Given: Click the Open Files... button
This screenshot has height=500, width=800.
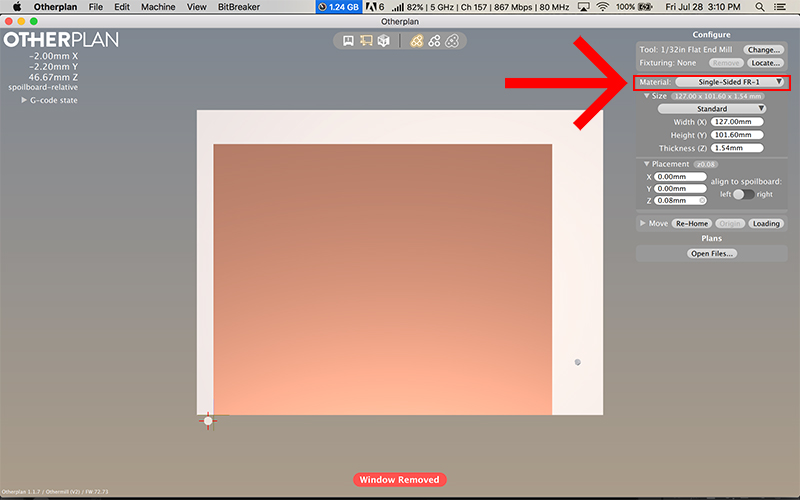Looking at the screenshot, I should 712,254.
